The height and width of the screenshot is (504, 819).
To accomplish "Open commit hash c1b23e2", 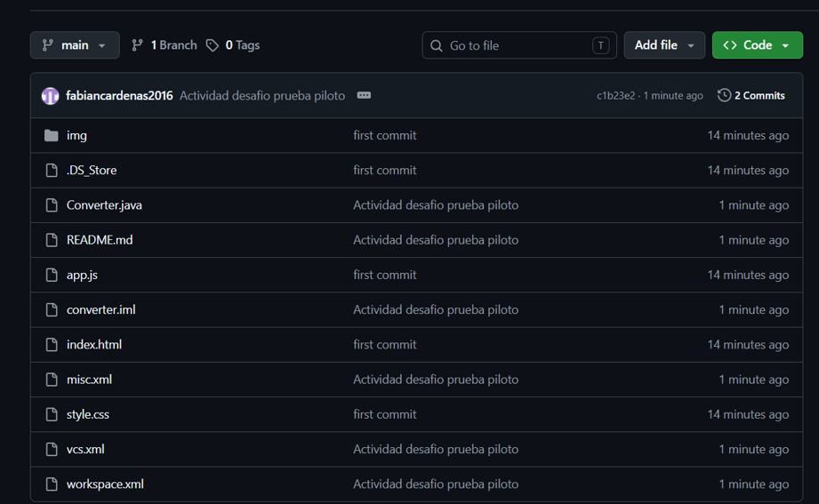I will [616, 96].
